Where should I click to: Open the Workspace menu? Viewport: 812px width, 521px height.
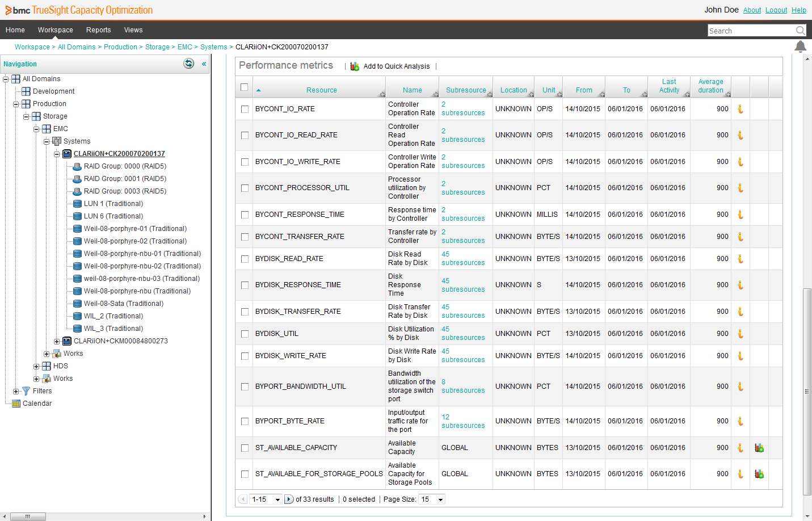click(x=56, y=30)
